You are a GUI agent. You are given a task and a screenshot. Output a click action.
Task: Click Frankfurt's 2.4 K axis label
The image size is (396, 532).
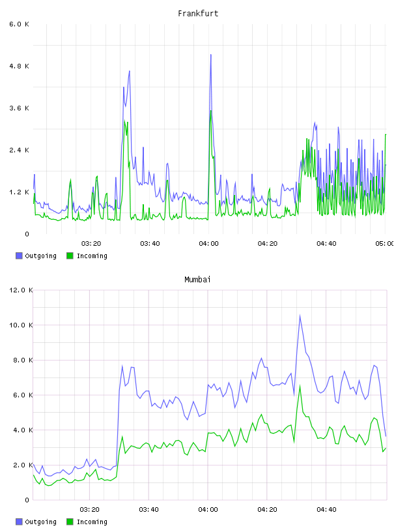[20, 150]
